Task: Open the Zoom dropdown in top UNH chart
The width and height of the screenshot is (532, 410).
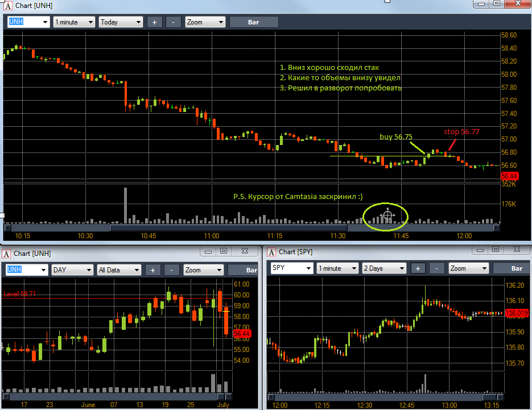Action: point(205,22)
